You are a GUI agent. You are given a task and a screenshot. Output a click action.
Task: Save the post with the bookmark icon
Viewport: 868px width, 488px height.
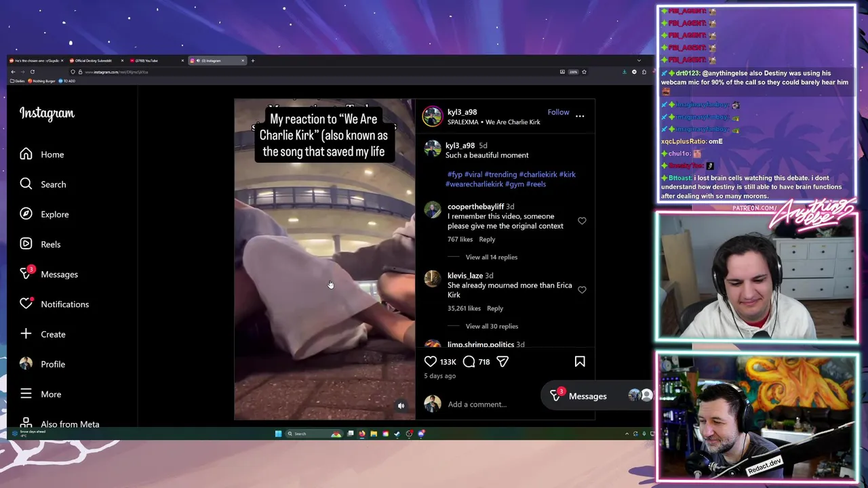580,362
